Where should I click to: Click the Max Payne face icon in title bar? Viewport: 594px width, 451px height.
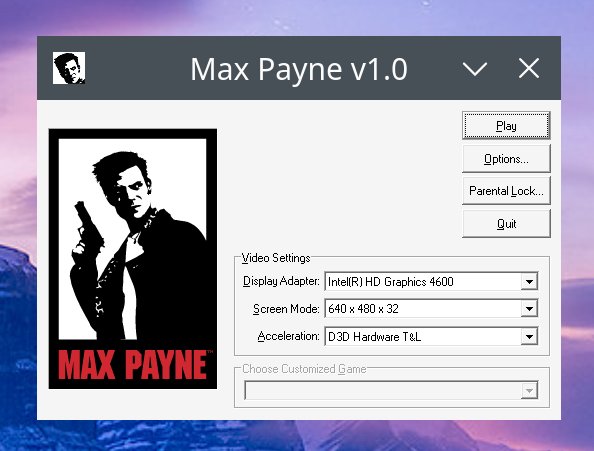[x=69, y=68]
